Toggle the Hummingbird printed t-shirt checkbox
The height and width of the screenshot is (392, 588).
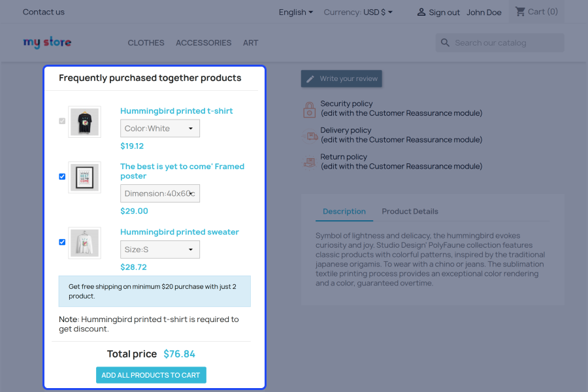[62, 121]
